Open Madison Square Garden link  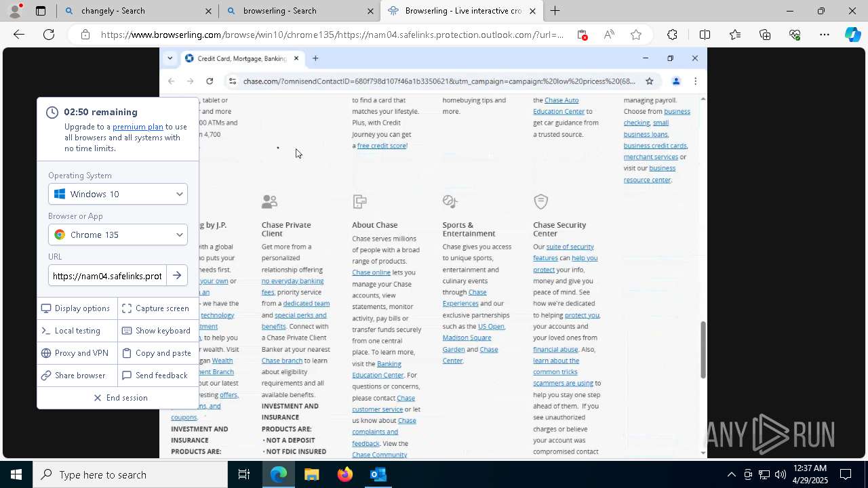coord(467,344)
